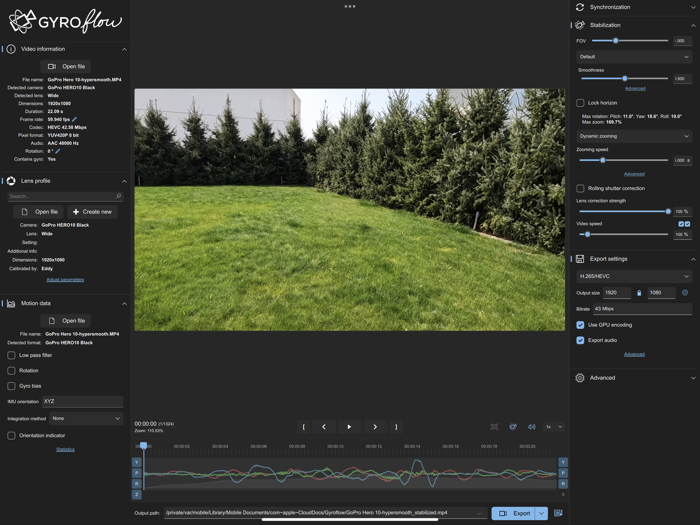Toggle the right Yaw (Y) chart axis
Viewport: 700px width, 525px height.
pos(563,462)
